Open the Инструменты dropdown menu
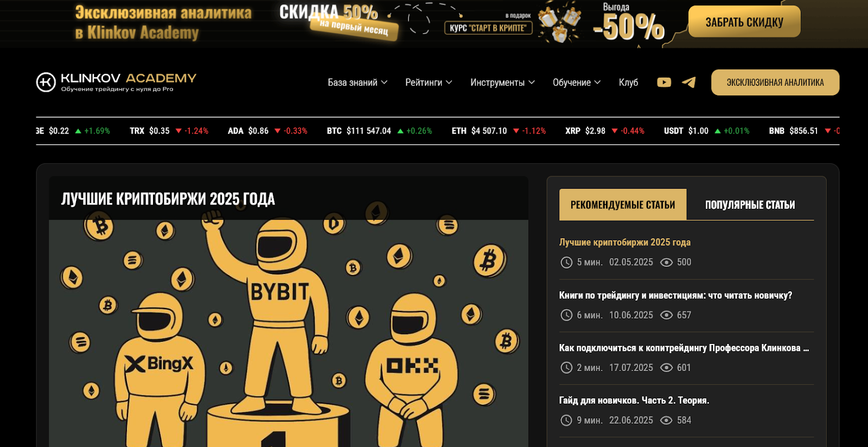The width and height of the screenshot is (868, 447). tap(502, 82)
